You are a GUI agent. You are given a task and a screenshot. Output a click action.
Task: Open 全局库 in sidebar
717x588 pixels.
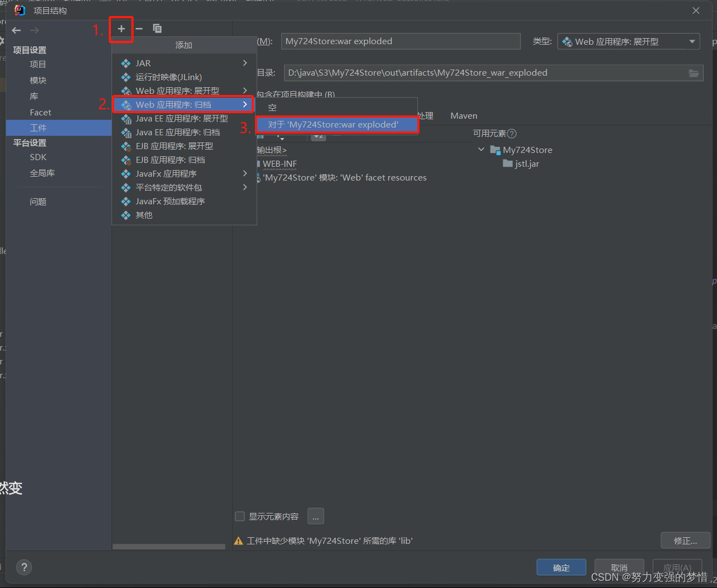[x=42, y=173]
